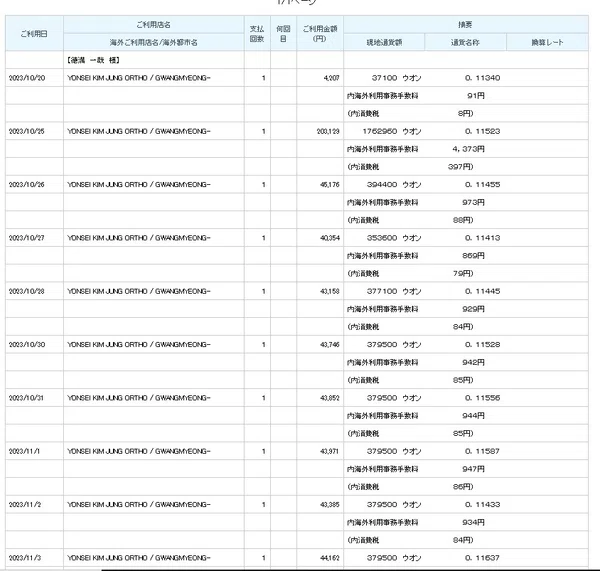Click the overseas fee value 91円
The image size is (600, 571).
coord(476,96)
